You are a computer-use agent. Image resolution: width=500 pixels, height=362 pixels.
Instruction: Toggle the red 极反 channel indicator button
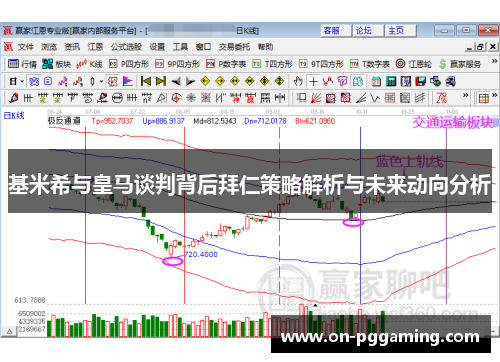(113, 81)
